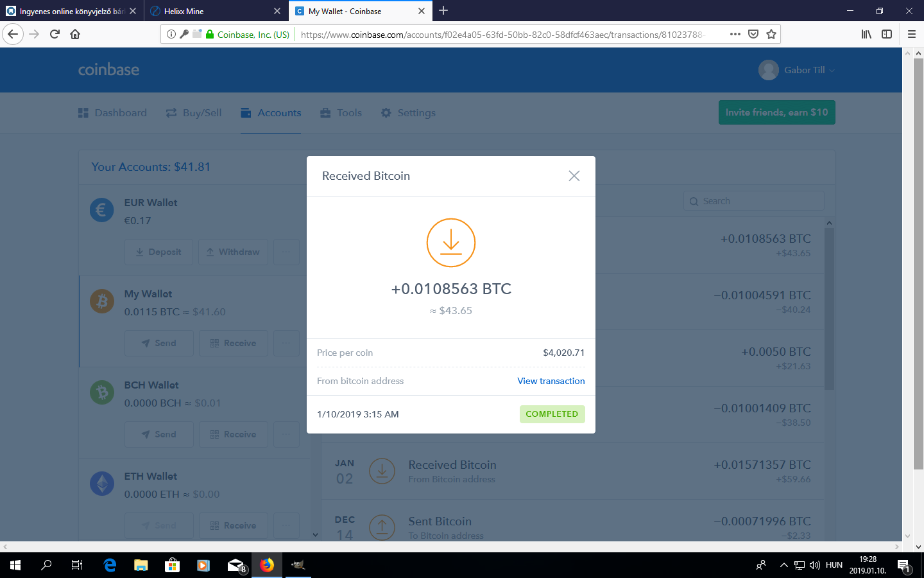Screen dimensions: 924x578
Task: Go back with browser back arrow
Action: (13, 34)
